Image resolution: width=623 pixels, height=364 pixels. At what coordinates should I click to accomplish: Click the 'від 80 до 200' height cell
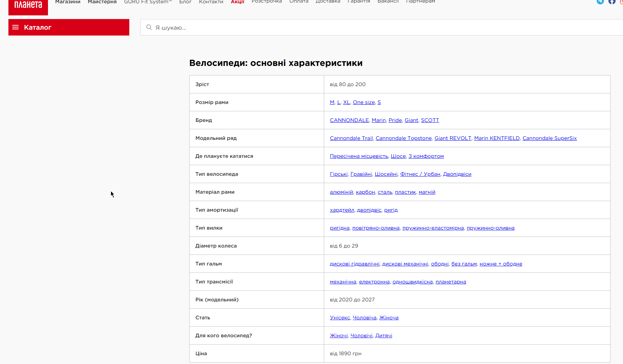coord(467,84)
